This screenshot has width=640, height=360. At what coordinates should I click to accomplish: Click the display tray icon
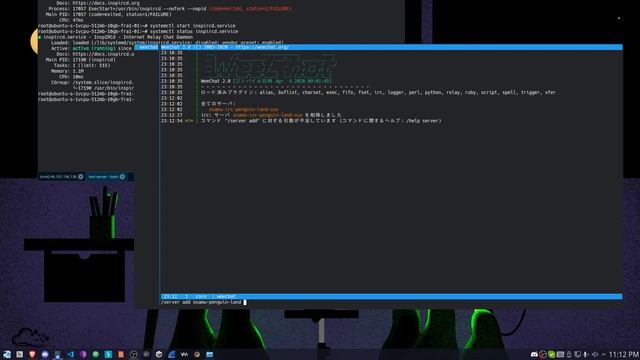coord(578,354)
